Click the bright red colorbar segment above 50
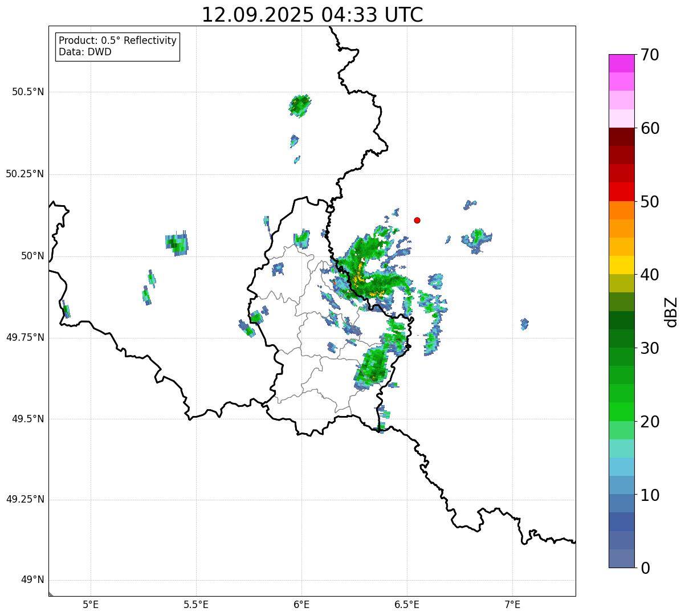The width and height of the screenshot is (685, 616). pos(621,191)
